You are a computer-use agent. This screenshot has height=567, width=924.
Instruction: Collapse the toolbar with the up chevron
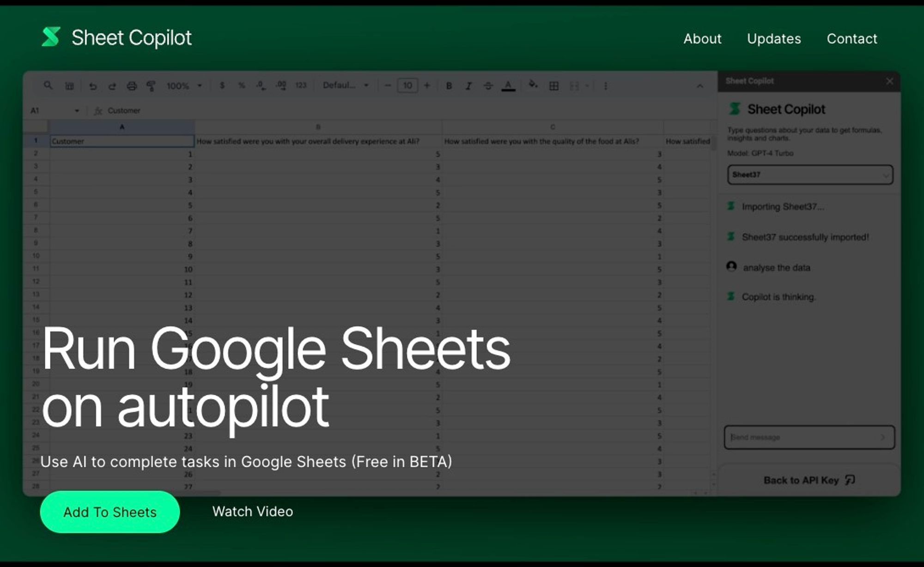click(x=700, y=86)
